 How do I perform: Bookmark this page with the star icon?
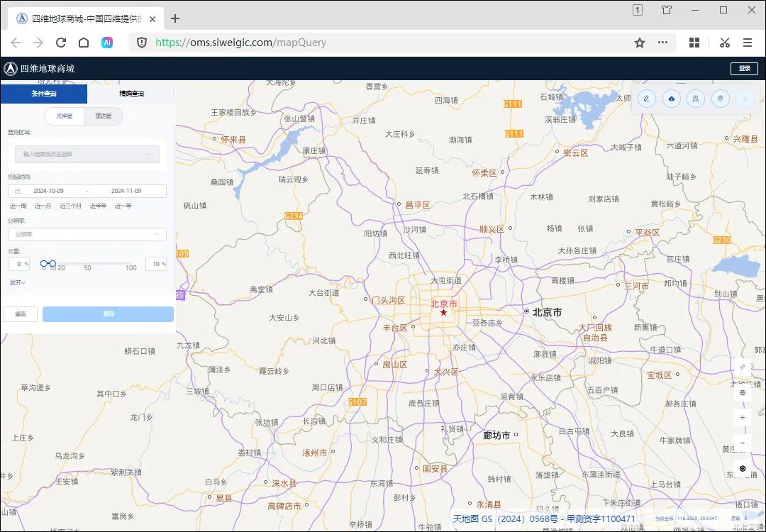(x=640, y=43)
